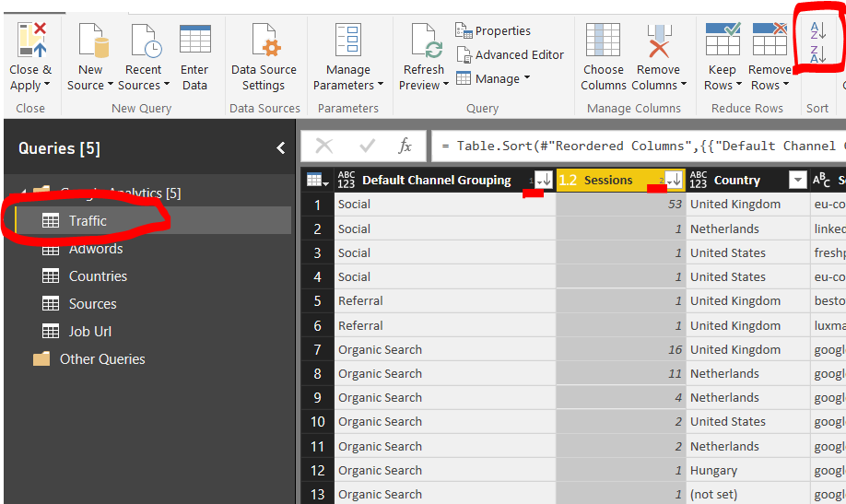Click the Hungary cell in row 12
Screen dimensions: 846x504
tap(747, 471)
